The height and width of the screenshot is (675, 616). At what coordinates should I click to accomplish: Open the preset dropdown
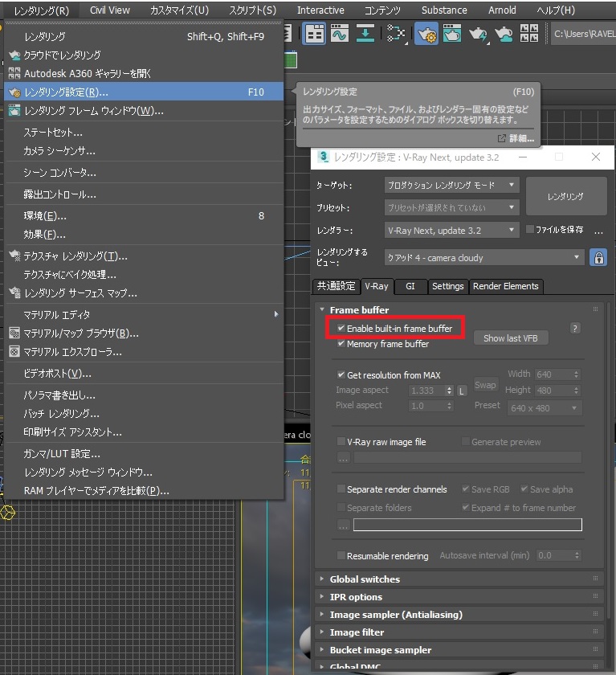tap(451, 207)
